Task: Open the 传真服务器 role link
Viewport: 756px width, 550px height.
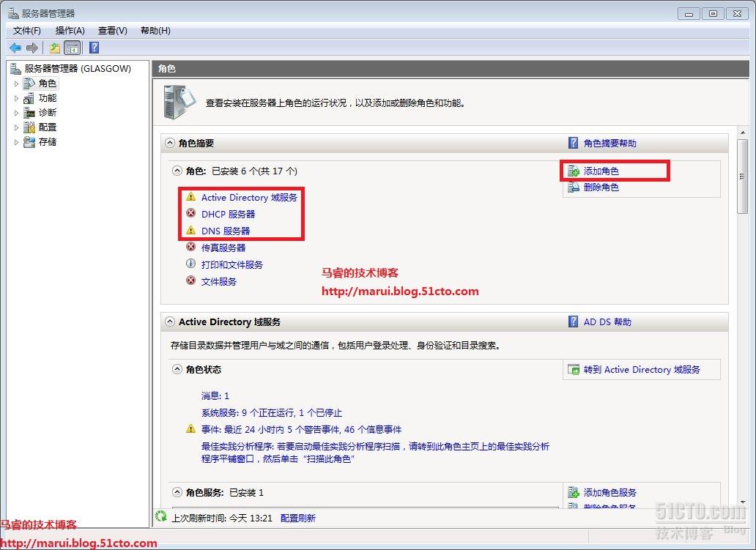Action: click(223, 248)
